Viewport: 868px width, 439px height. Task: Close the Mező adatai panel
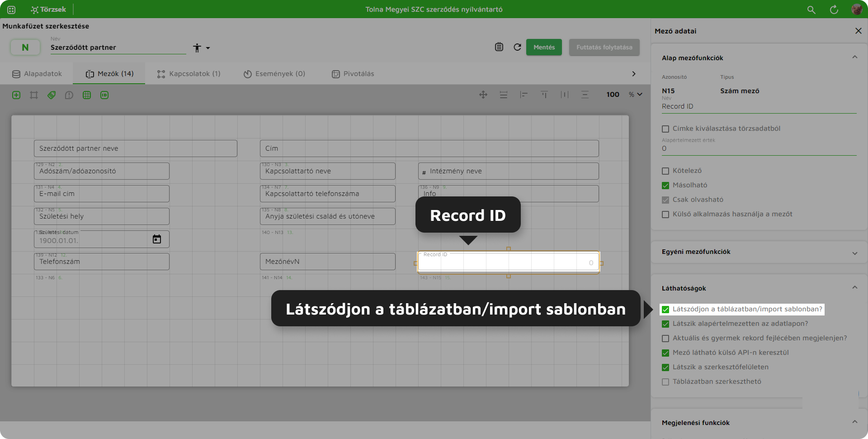pos(859,31)
